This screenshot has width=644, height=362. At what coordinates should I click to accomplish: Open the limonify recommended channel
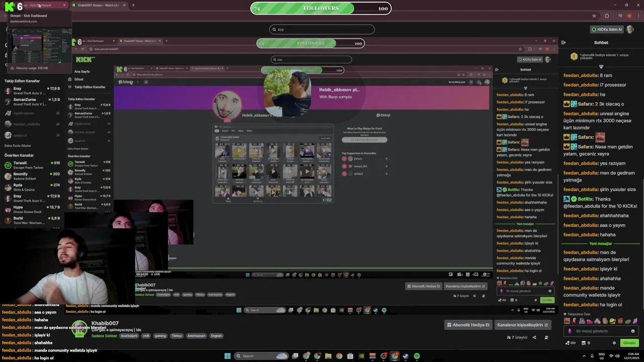(x=32, y=176)
